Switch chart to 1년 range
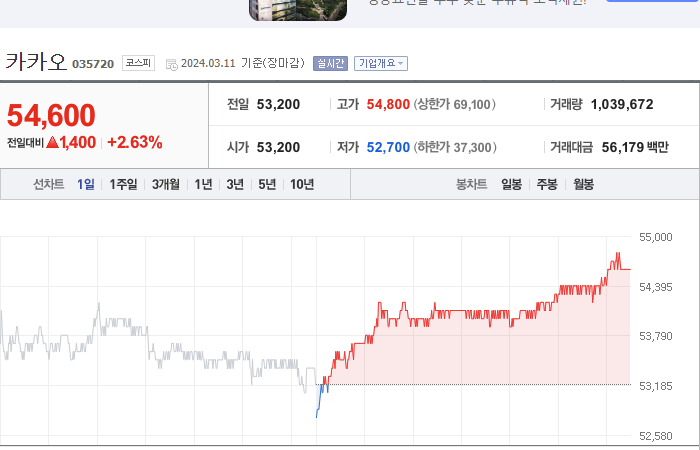This screenshot has height=450, width=700. tap(203, 184)
